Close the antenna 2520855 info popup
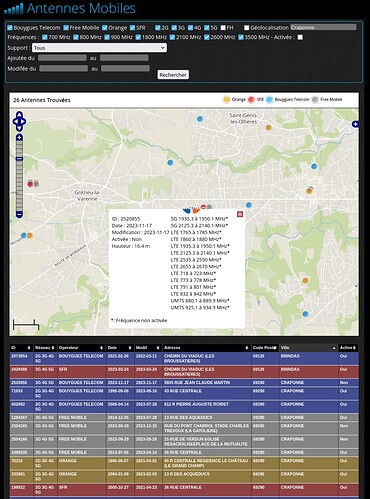This screenshot has height=499, width=370. point(240,214)
